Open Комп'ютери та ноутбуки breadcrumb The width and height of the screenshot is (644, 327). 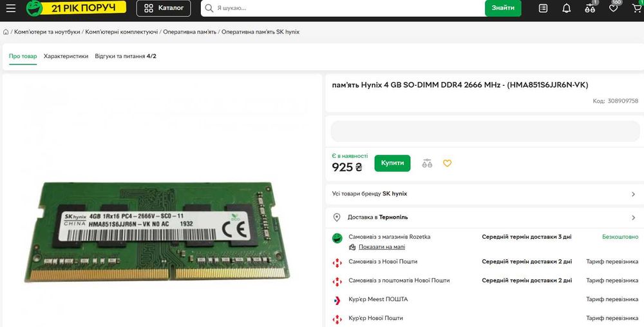(x=47, y=32)
